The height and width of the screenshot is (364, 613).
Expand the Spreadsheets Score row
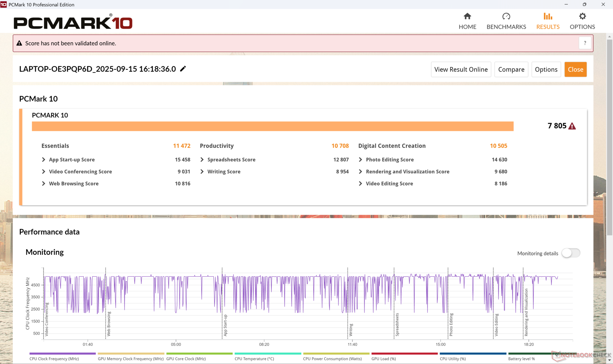[202, 160]
